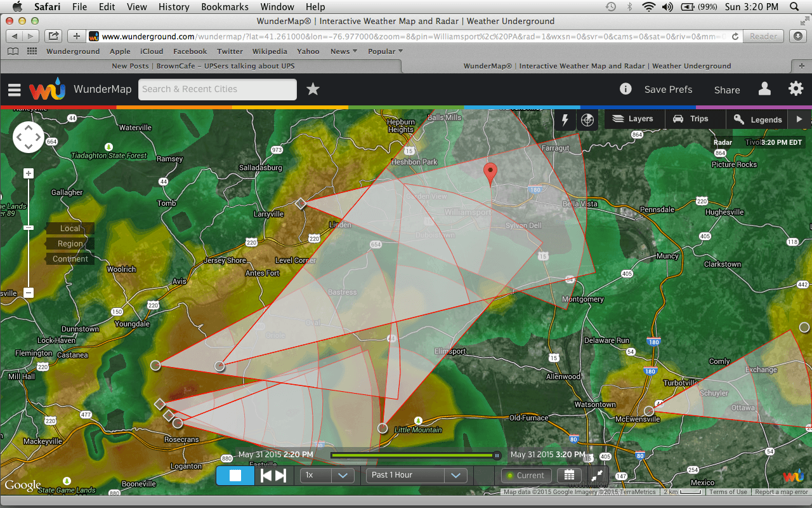The width and height of the screenshot is (812, 508).
Task: Add location to favorites with star icon
Action: 313,89
